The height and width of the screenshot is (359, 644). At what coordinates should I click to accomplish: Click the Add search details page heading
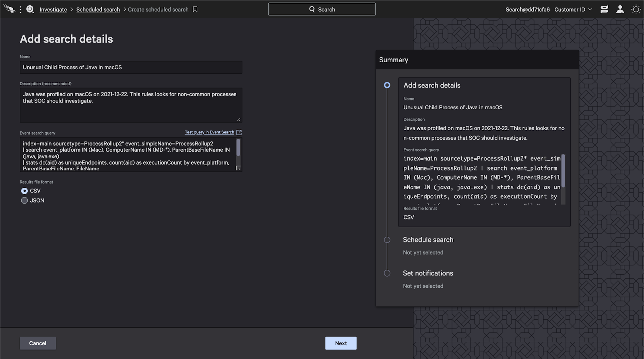click(67, 39)
